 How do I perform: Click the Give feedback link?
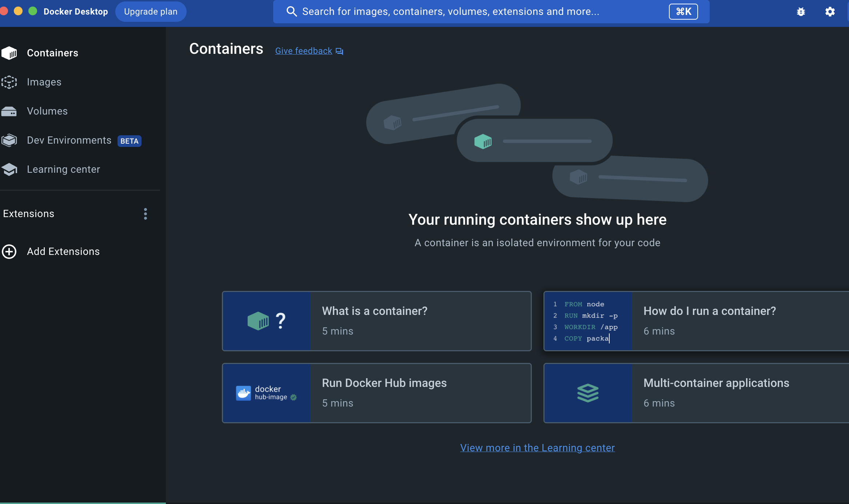tap(304, 51)
